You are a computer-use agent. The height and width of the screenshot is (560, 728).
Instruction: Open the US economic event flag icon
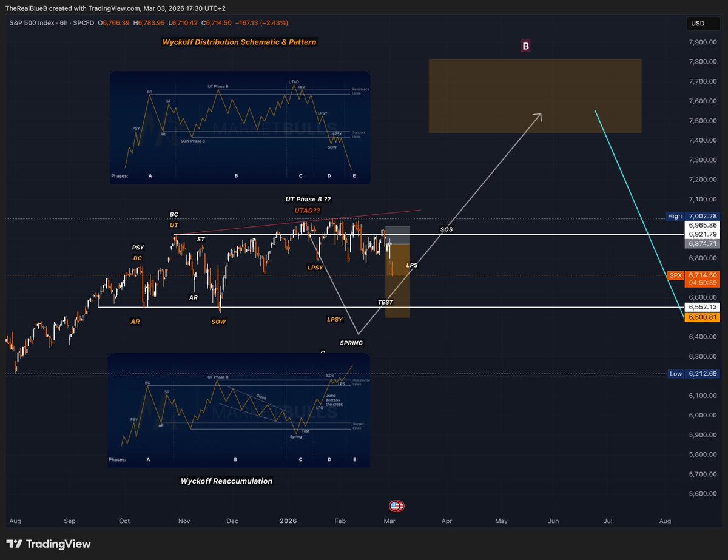[396, 506]
